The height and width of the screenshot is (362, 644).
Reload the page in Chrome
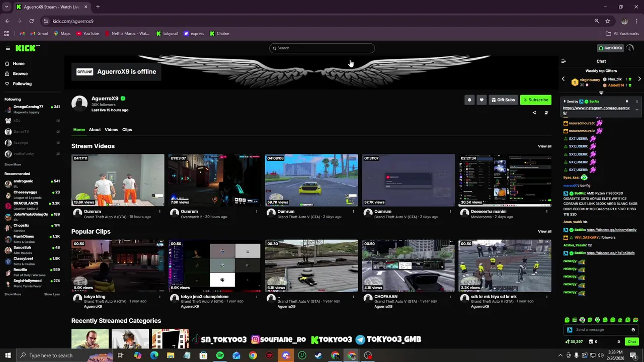[31, 21]
